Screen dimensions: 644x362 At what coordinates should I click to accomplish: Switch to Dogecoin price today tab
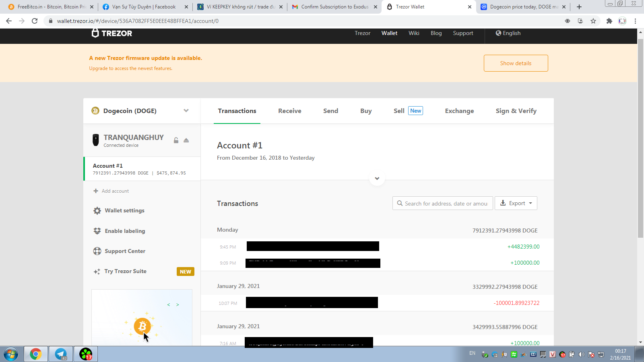(x=522, y=7)
